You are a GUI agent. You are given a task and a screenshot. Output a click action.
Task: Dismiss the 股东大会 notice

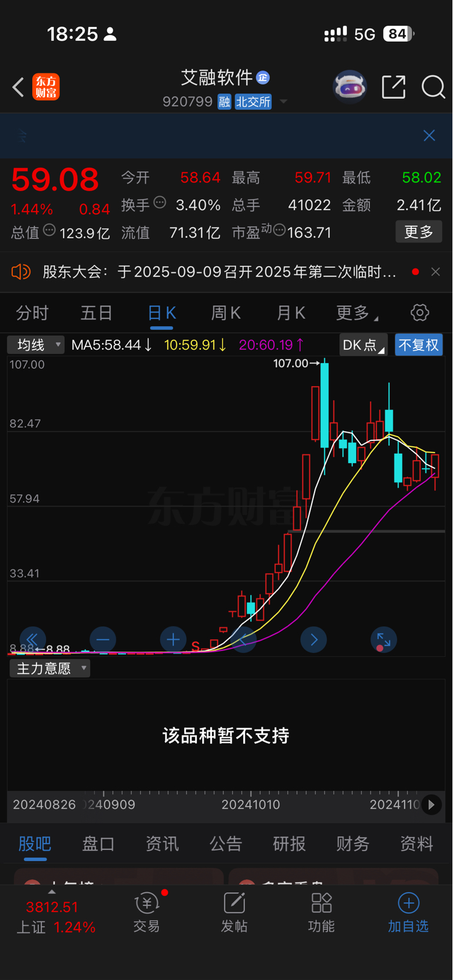(435, 272)
